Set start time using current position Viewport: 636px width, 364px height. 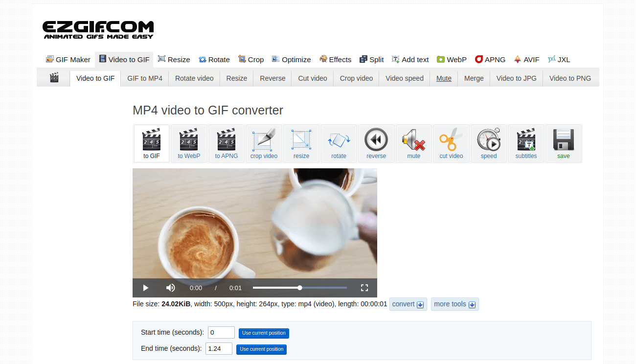click(x=264, y=333)
